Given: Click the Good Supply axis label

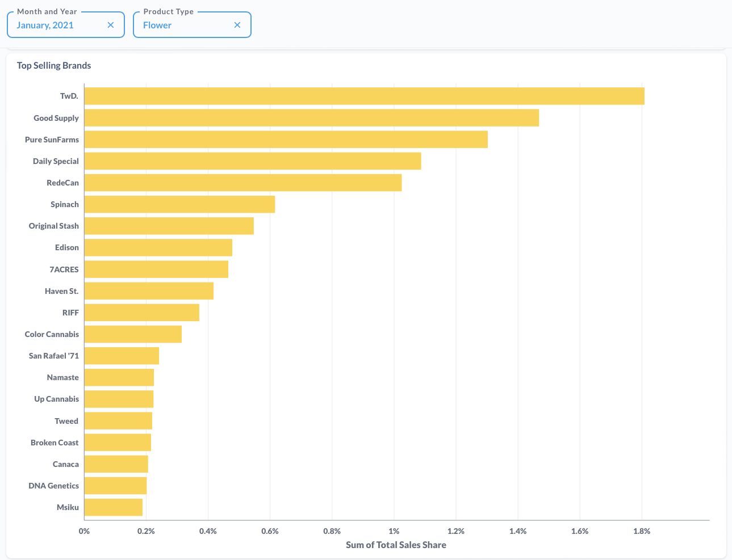Looking at the screenshot, I should tap(56, 118).
